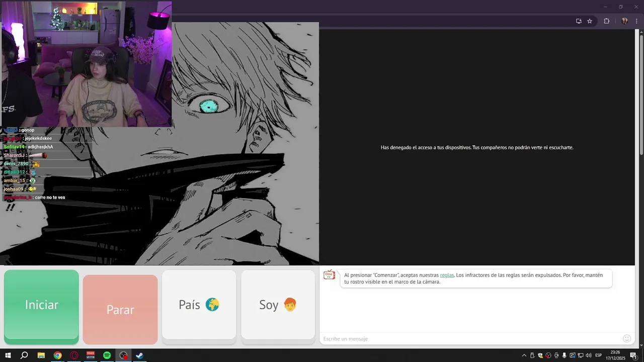The width and height of the screenshot is (644, 362).
Task: Click username ambar_15 in stream chat
Action: tap(15, 180)
